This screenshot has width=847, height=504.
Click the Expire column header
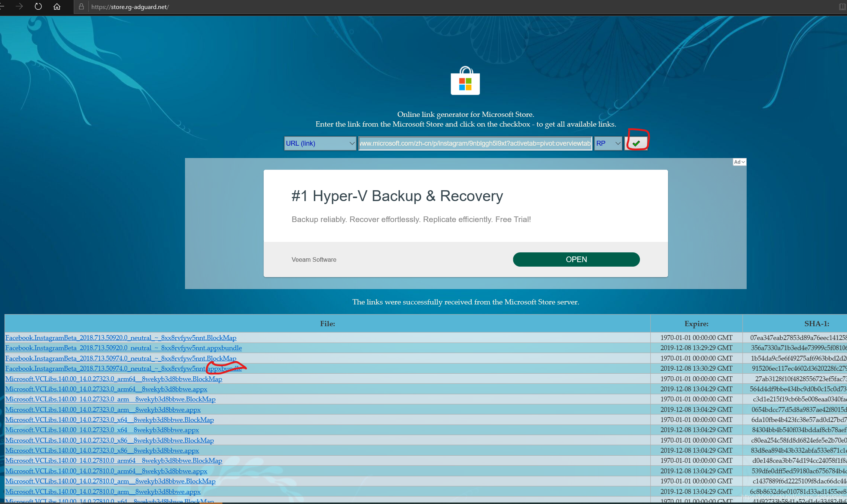696,324
